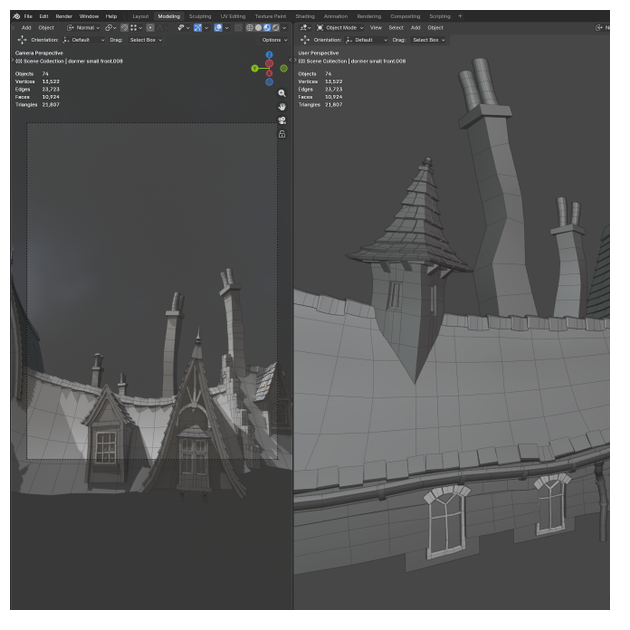
Task: Switch to the Sculpting workspace tab
Action: click(x=200, y=16)
